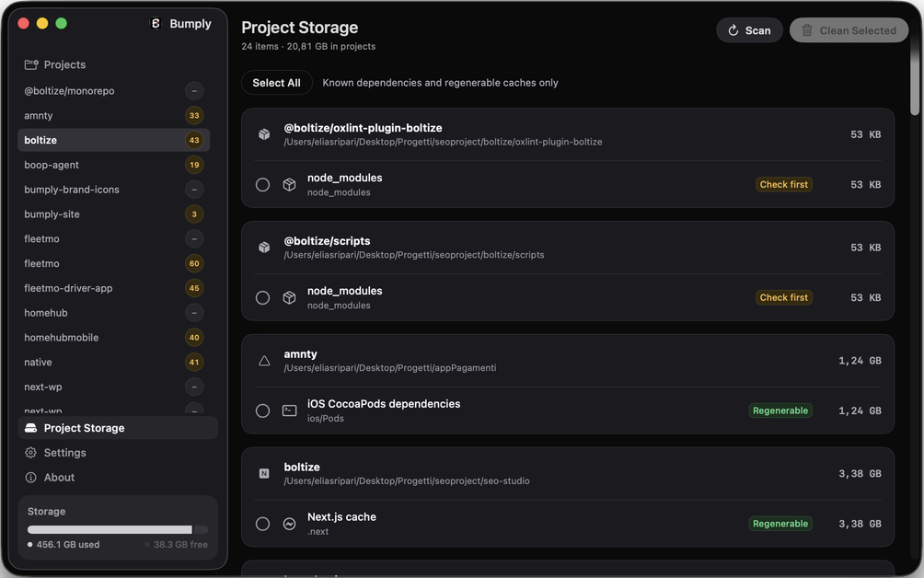Click Check first tag on oxlint-plugin-boltize node_modules
The image size is (924, 578).
(784, 184)
